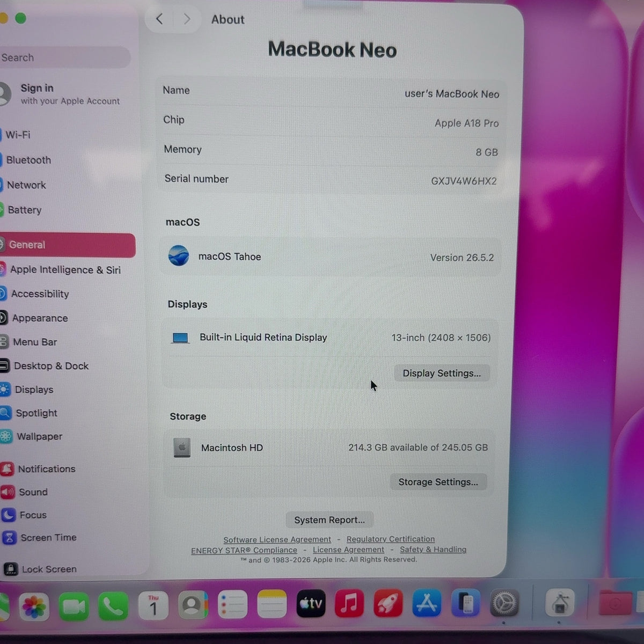
Task: Open the Reminders app in the Dock
Action: (232, 605)
